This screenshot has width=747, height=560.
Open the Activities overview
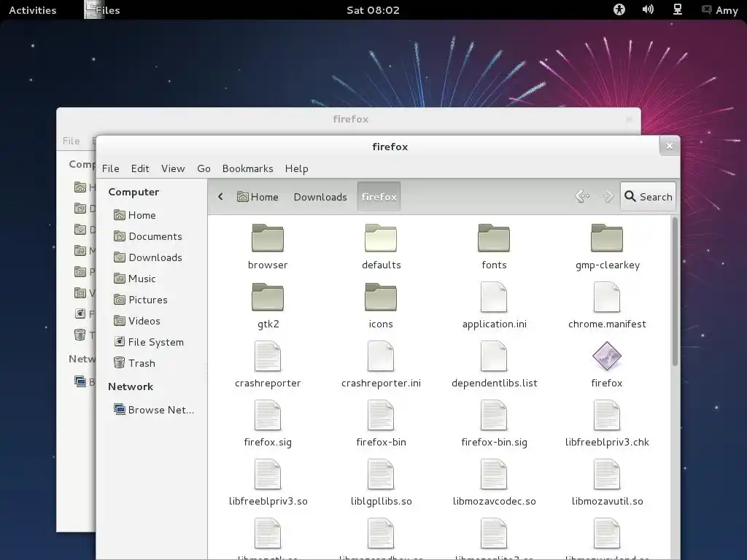pos(32,10)
